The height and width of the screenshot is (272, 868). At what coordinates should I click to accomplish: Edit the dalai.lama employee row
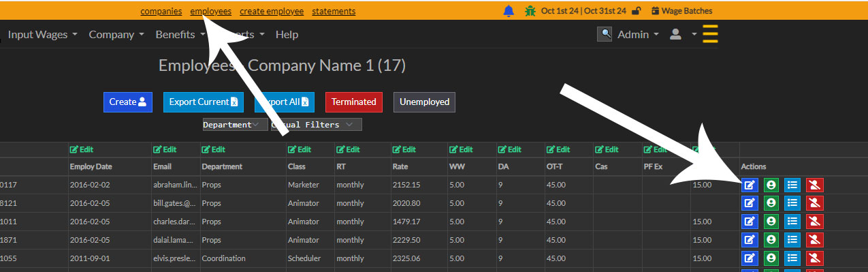[x=750, y=240]
